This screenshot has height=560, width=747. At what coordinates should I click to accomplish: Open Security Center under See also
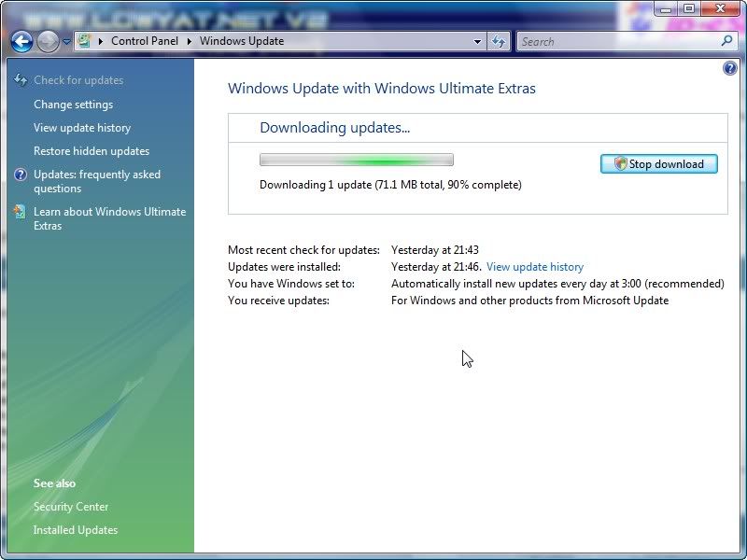pos(71,507)
